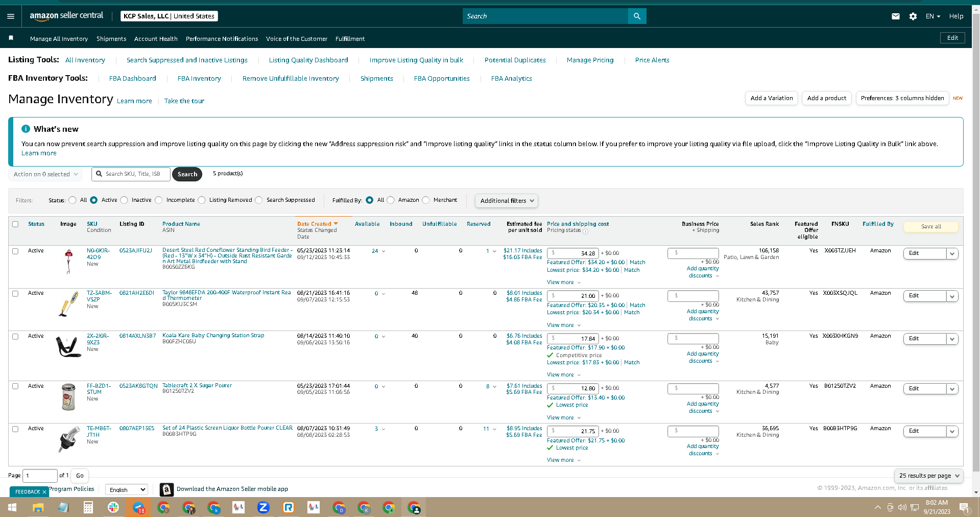The height and width of the screenshot is (517, 980).
Task: Click the Pricing status info icon
Action: (x=586, y=231)
